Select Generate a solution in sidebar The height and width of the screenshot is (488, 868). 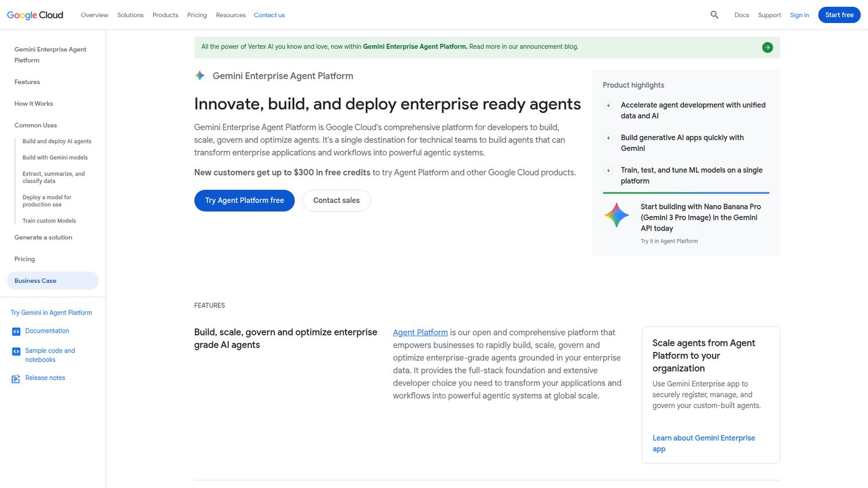43,237
